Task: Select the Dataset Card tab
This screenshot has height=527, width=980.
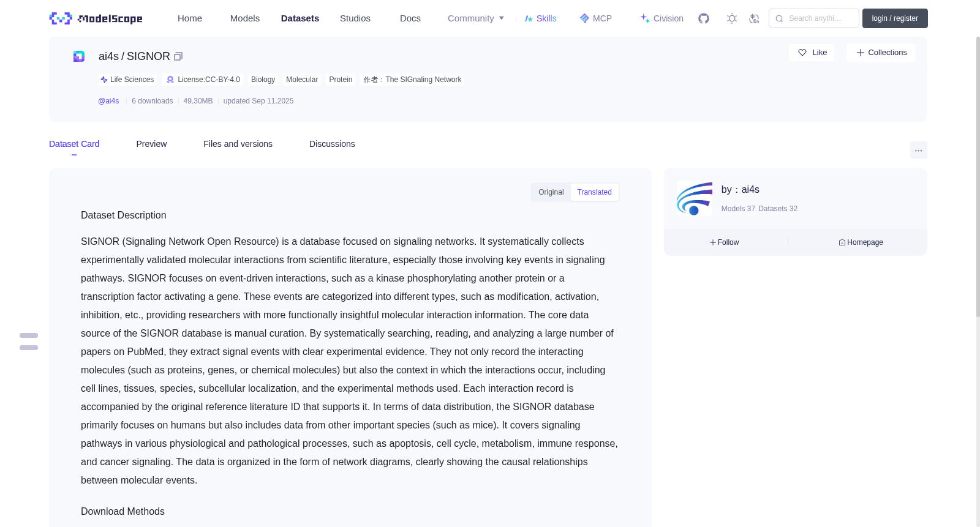Action: [x=74, y=144]
